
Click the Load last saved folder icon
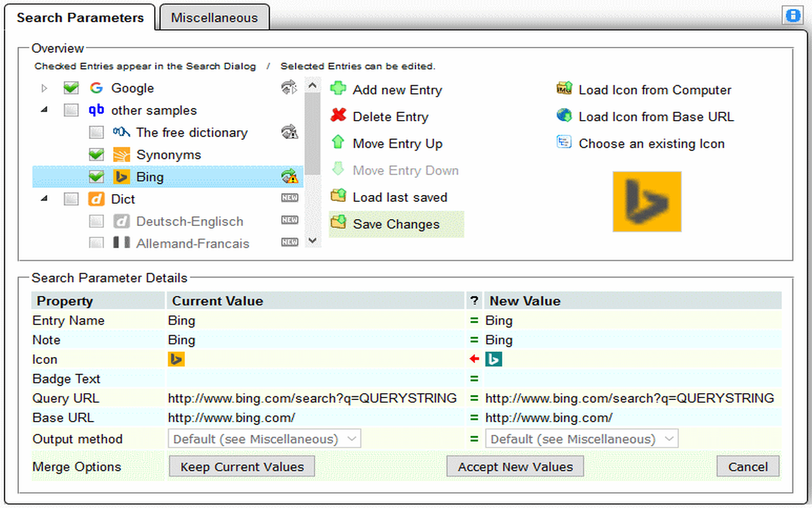pos(339,196)
